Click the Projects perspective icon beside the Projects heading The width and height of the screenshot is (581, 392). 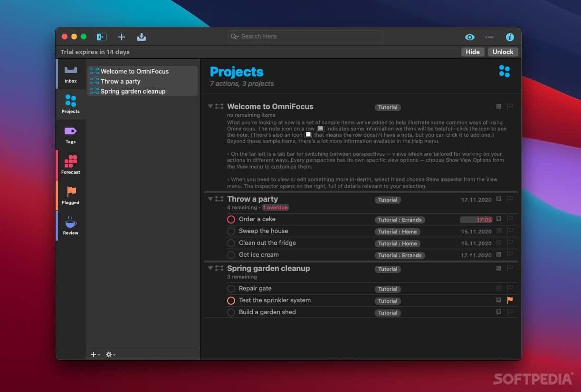pyautogui.click(x=505, y=71)
